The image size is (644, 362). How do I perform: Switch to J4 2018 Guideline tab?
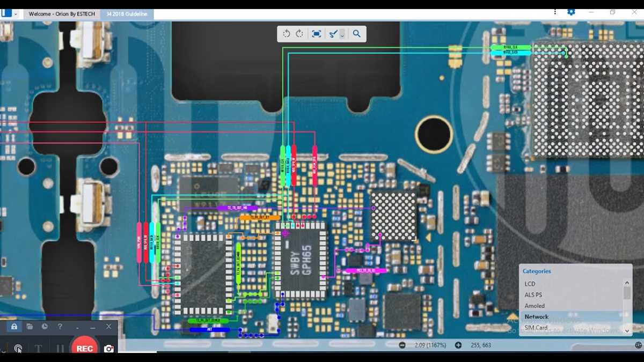click(127, 14)
